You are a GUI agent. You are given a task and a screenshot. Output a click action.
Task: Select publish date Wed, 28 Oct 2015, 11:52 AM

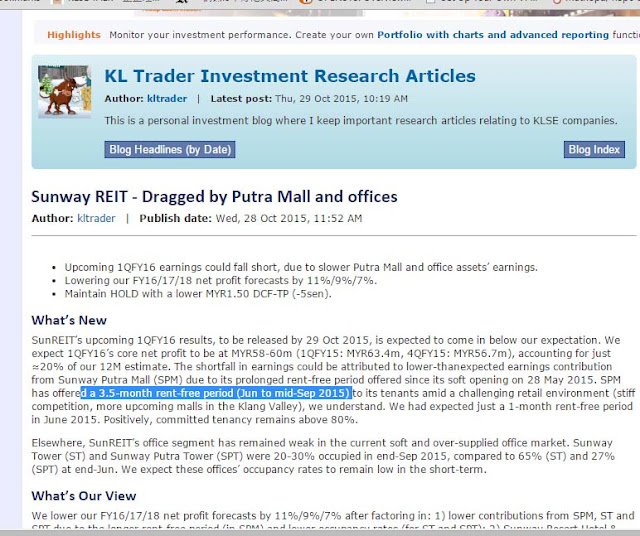point(289,218)
